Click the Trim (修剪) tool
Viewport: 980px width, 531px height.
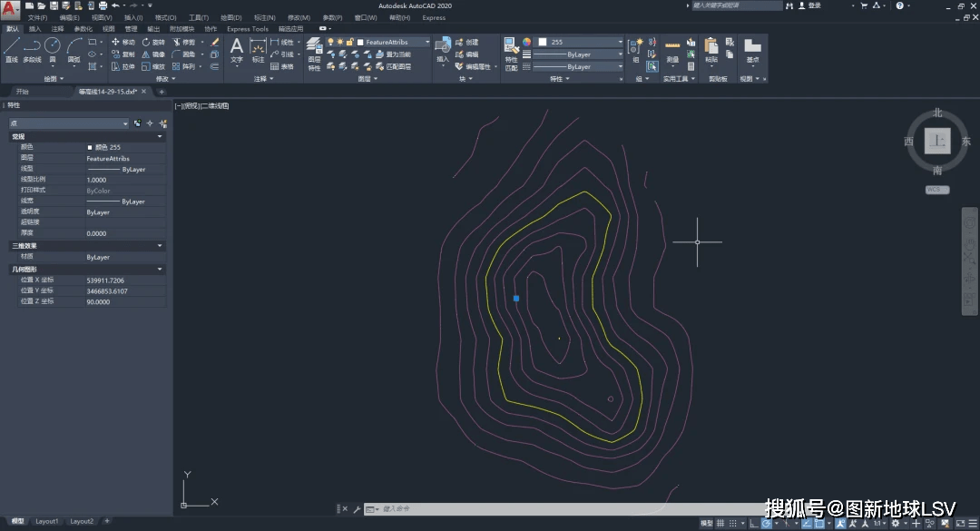(183, 42)
